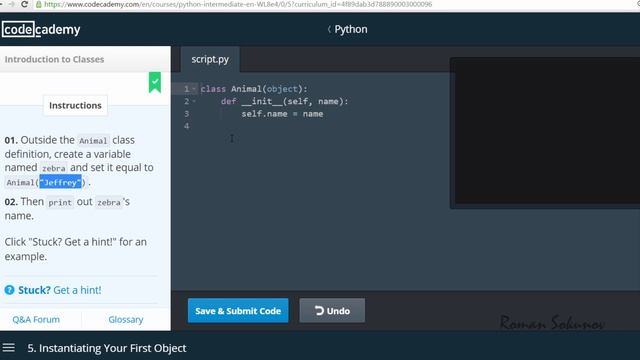Click the 'zebra' code word in instruction 01
The width and height of the screenshot is (640, 360).
(53, 168)
